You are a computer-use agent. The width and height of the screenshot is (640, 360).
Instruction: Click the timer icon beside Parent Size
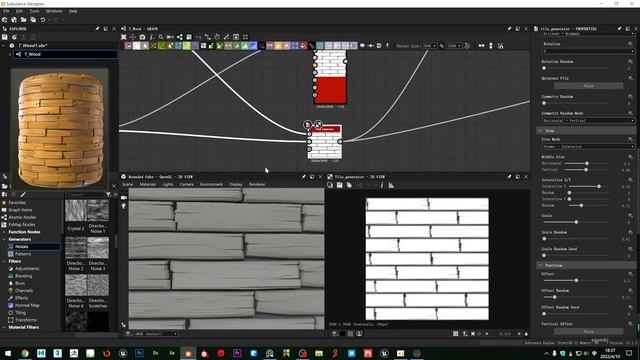(467, 46)
